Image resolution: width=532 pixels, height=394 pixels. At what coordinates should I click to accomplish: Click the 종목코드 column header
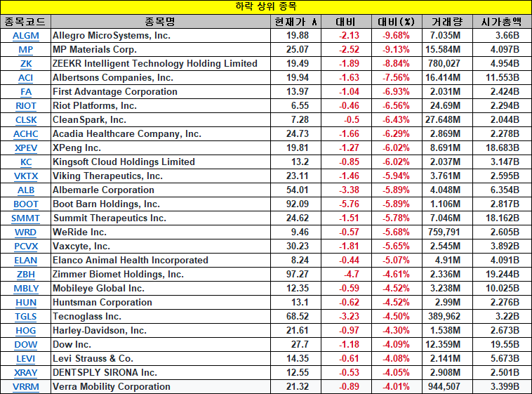point(26,21)
